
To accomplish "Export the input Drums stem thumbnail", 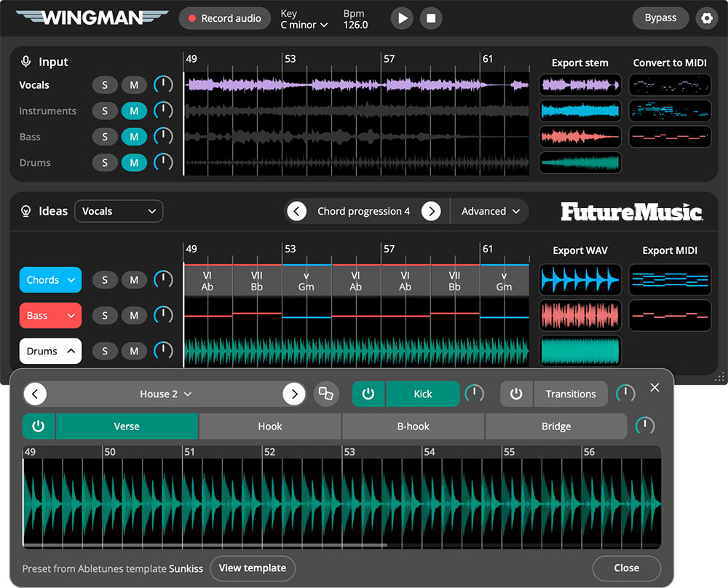I will coord(580,163).
